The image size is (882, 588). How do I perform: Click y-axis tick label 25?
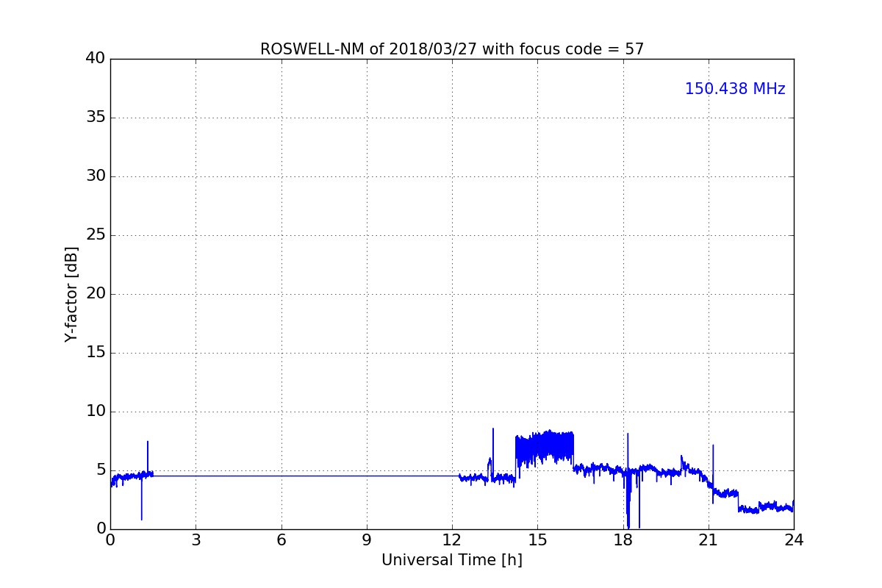coord(96,235)
